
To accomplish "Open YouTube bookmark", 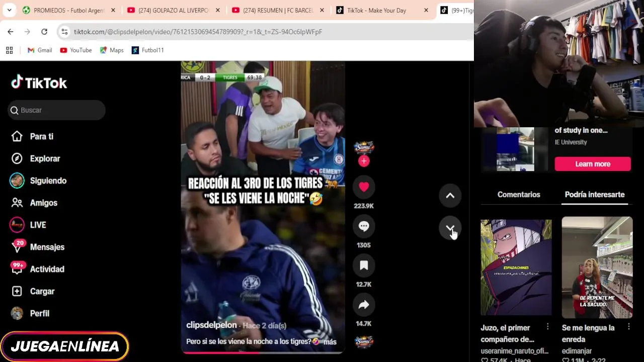I will (76, 50).
